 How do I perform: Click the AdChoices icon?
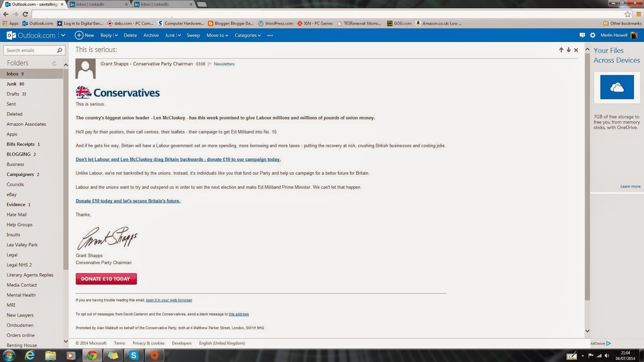(609, 343)
